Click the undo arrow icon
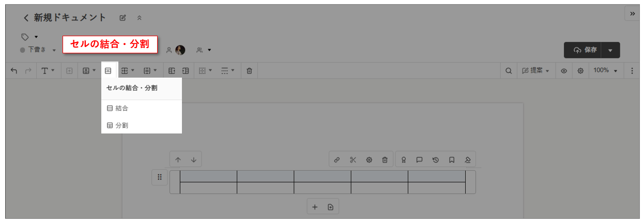This screenshot has height=224, width=644. pyautogui.click(x=14, y=70)
